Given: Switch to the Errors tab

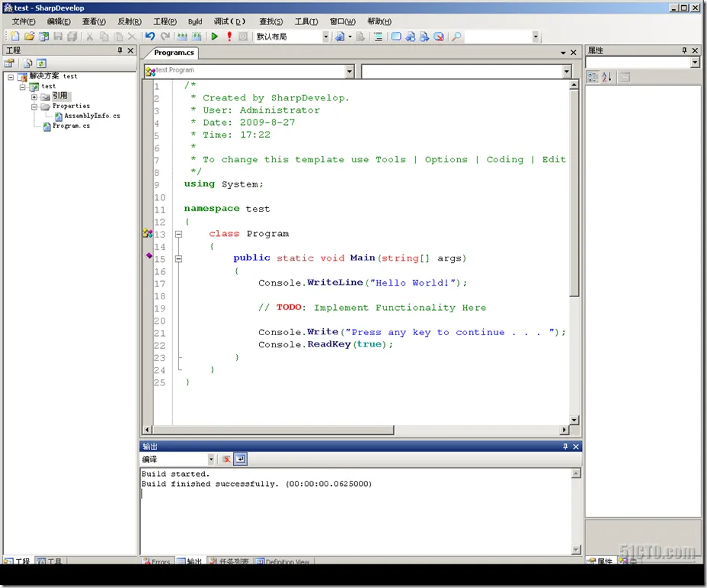Looking at the screenshot, I should (158, 562).
